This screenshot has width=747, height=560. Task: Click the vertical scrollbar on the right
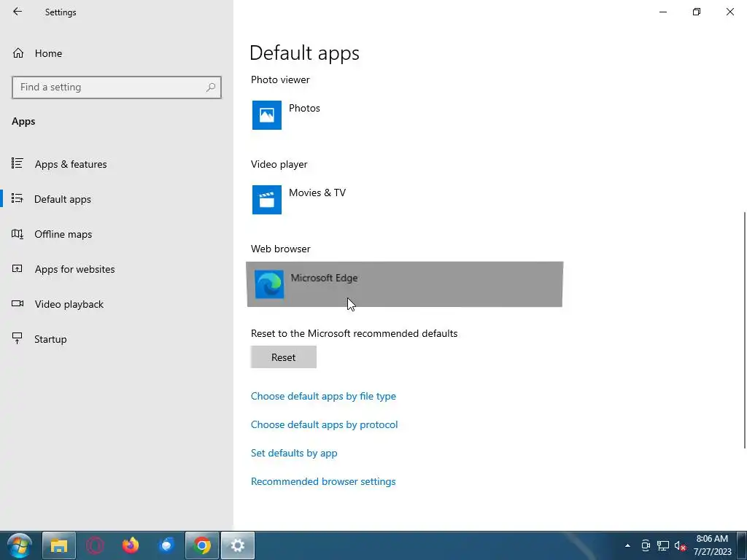click(x=745, y=330)
